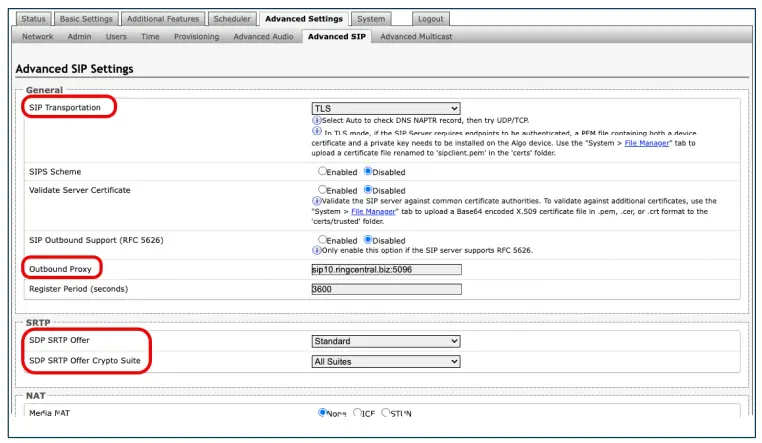Select Disabled for Validate Server Certificate

tap(368, 189)
